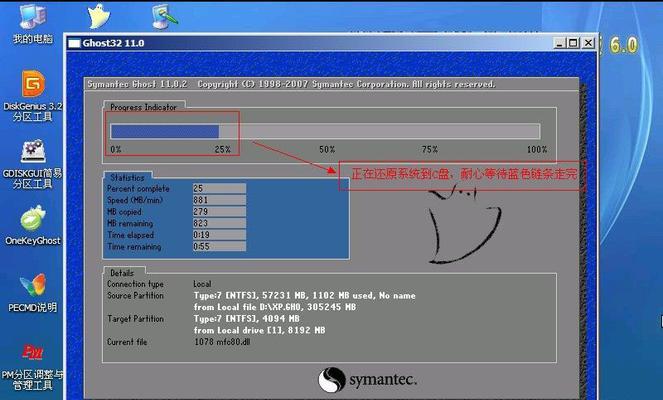Click the text 'from Local drive [1], 8192 MB'

point(260,330)
